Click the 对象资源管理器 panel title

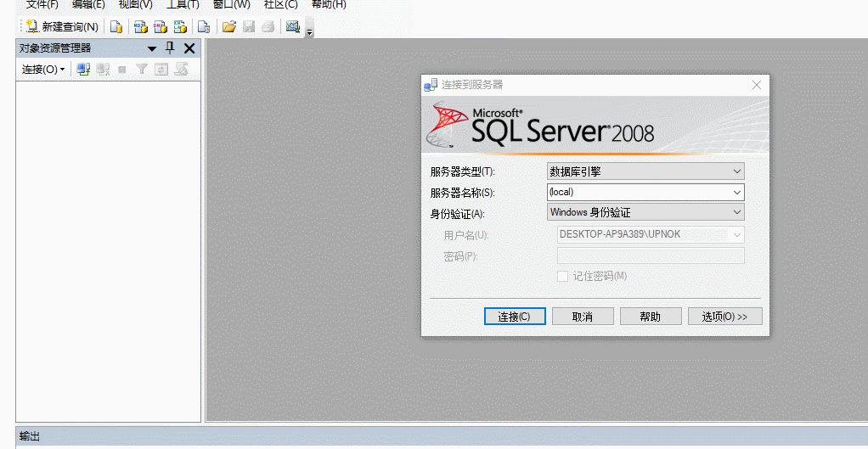click(55, 48)
